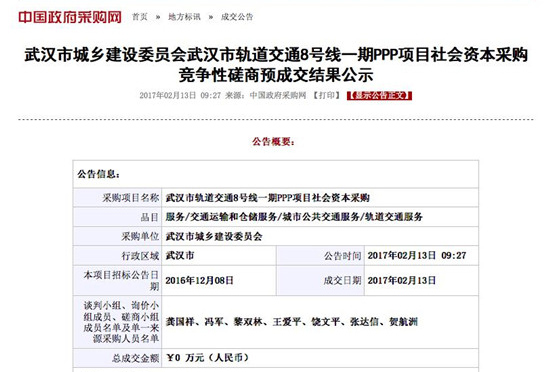
Task: Open the 成交公告 breadcrumb link
Action: coord(237,17)
